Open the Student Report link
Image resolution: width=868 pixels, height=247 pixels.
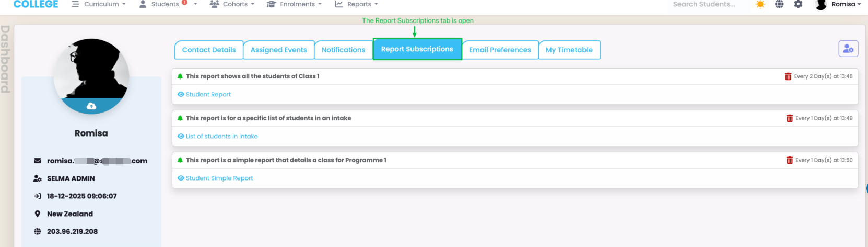click(208, 95)
